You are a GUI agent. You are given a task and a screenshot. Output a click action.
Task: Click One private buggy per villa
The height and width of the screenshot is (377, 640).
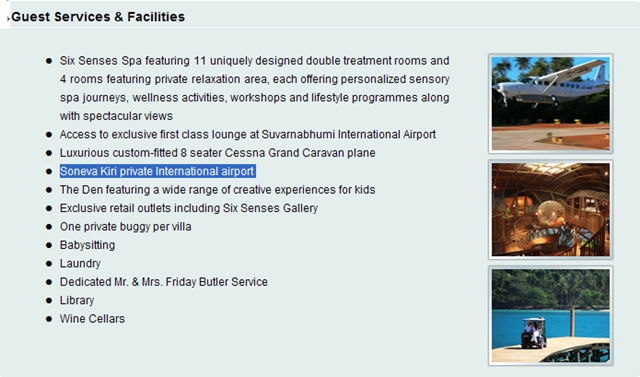125,226
